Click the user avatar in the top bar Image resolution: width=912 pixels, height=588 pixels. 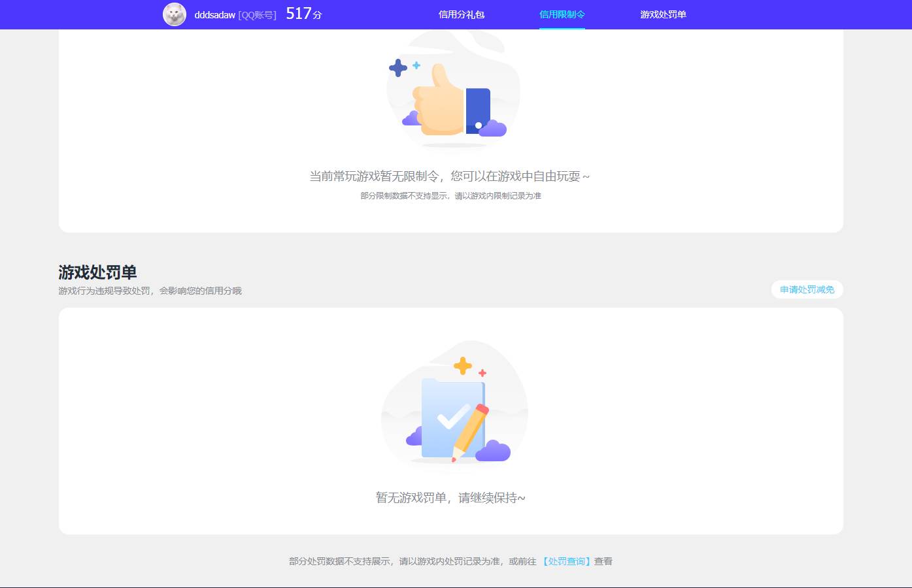point(174,14)
